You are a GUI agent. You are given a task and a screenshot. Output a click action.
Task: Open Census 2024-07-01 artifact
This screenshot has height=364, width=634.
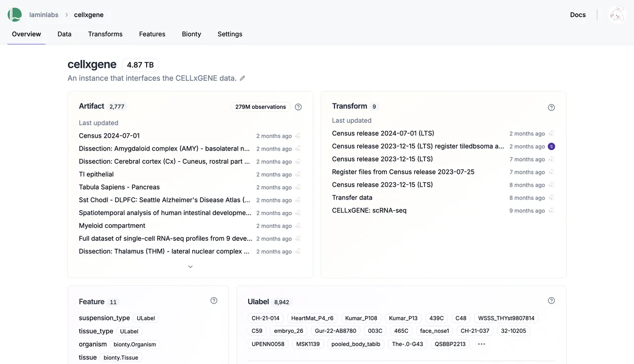pos(109,136)
